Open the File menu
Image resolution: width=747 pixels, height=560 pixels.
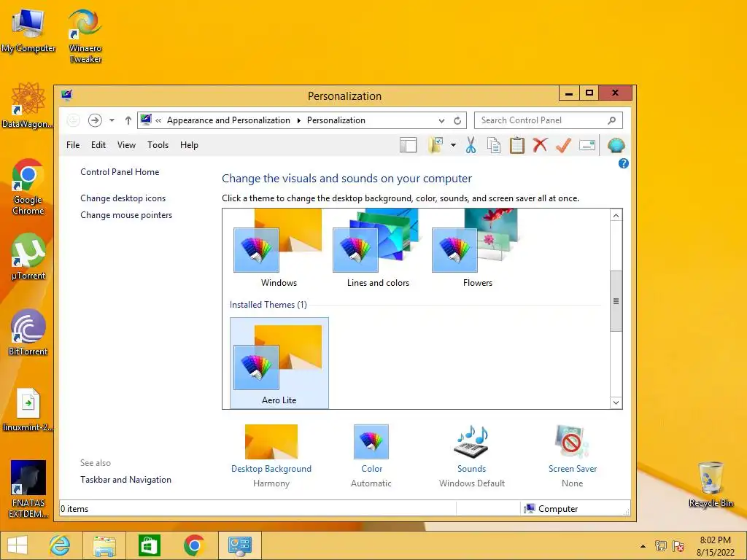(73, 145)
